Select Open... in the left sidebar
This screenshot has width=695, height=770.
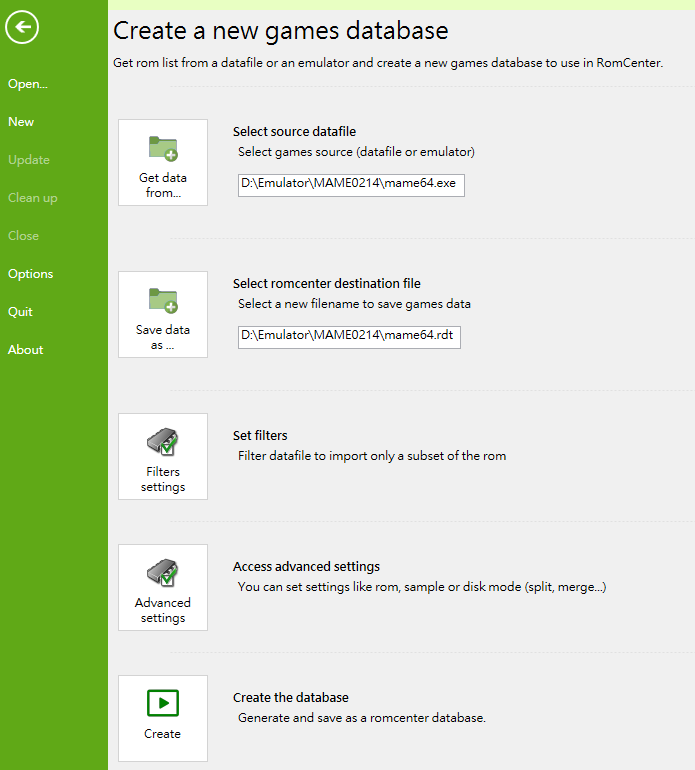point(28,84)
